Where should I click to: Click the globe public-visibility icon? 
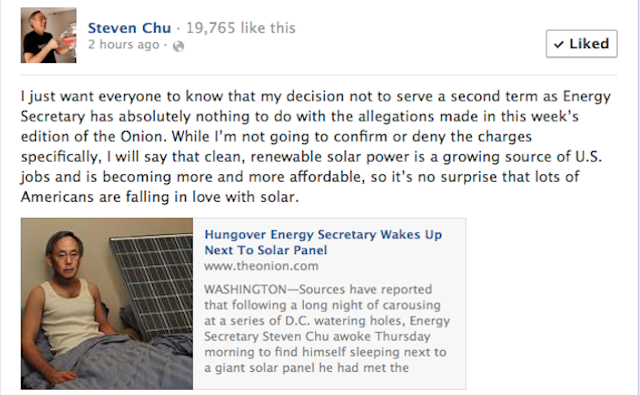pyautogui.click(x=178, y=46)
